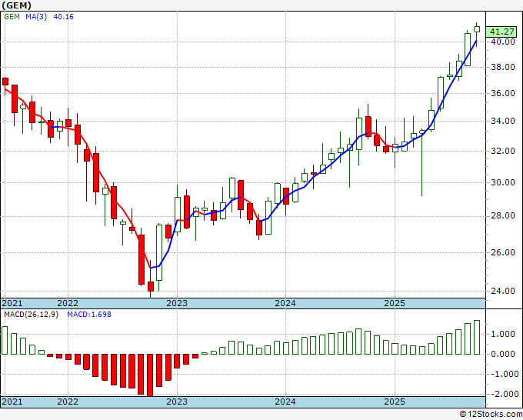Click 2025 on the price chart time axis

point(395,303)
